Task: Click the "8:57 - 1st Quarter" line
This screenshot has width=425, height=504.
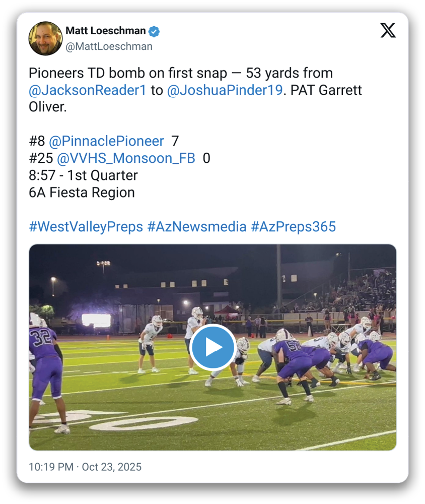Action: [83, 175]
